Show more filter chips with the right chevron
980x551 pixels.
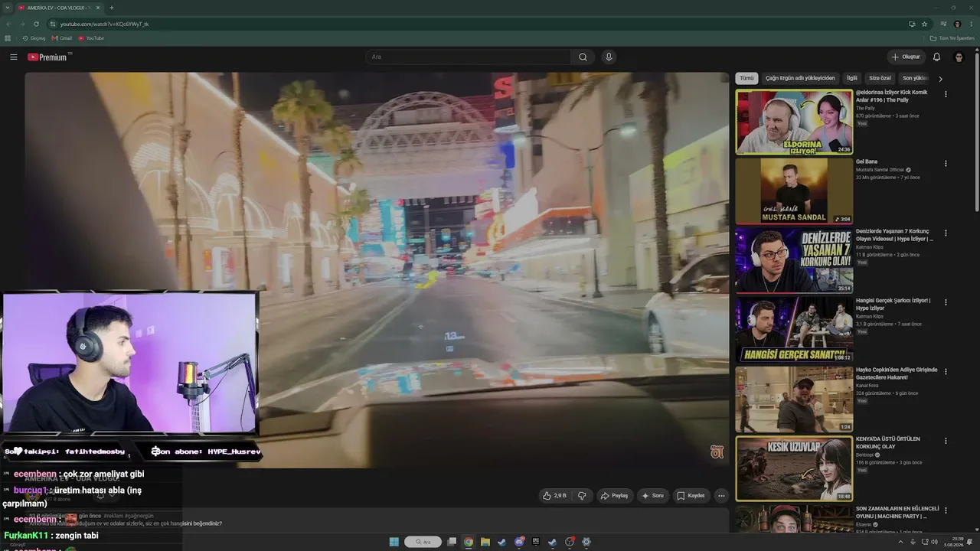click(x=940, y=78)
